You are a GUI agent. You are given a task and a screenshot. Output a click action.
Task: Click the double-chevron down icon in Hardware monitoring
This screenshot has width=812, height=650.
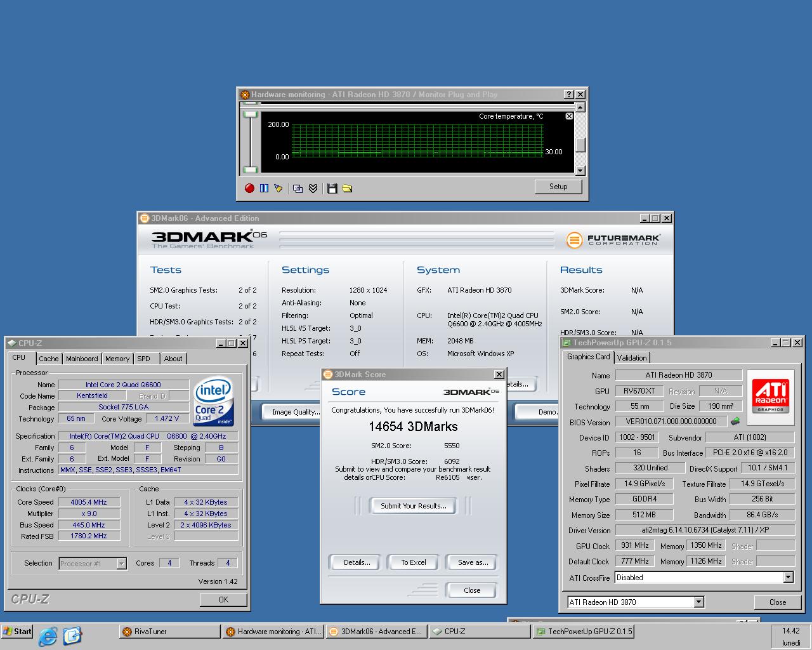point(313,188)
